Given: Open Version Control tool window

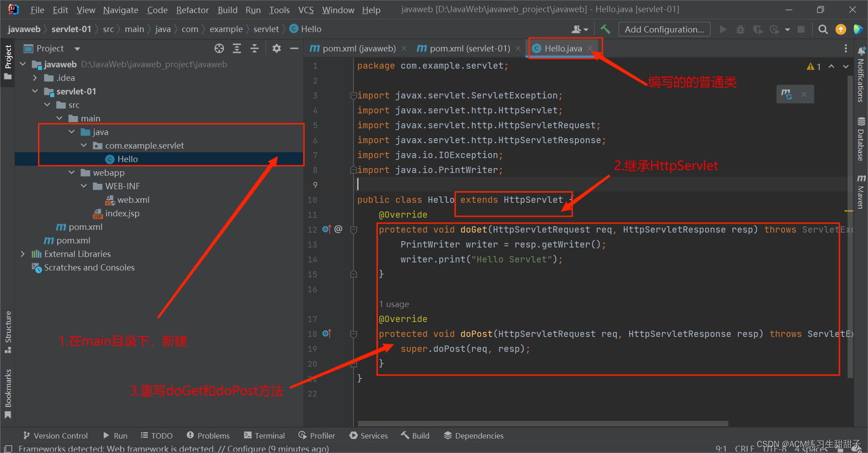Looking at the screenshot, I should tap(56, 435).
